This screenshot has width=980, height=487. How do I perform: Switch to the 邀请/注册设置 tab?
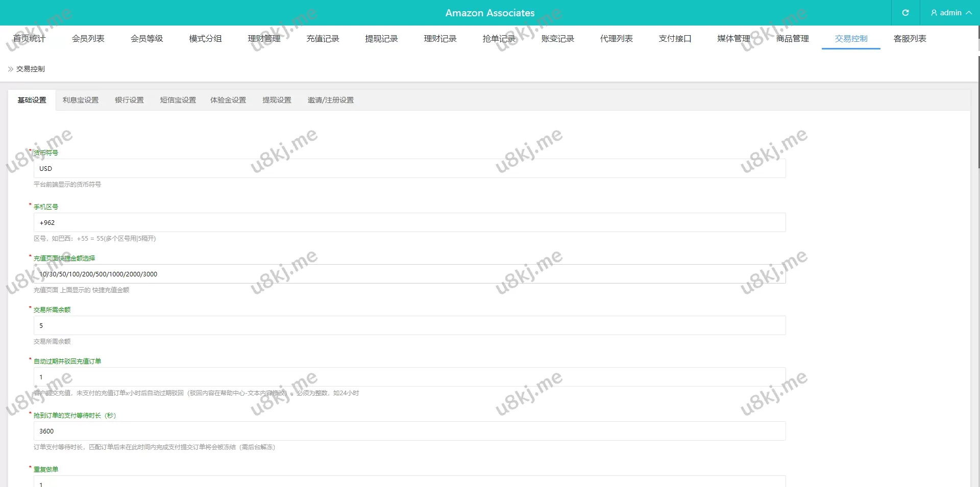330,100
